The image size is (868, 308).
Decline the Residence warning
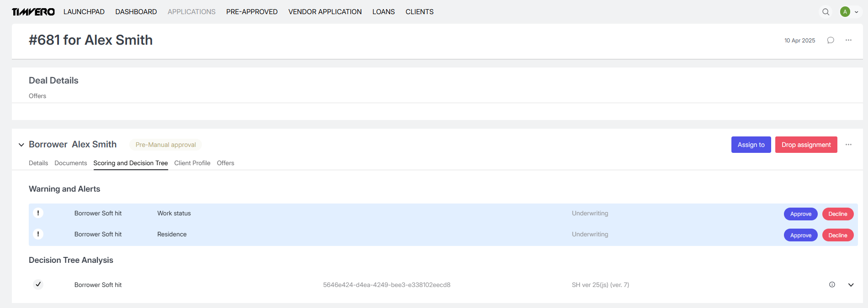[837, 235]
